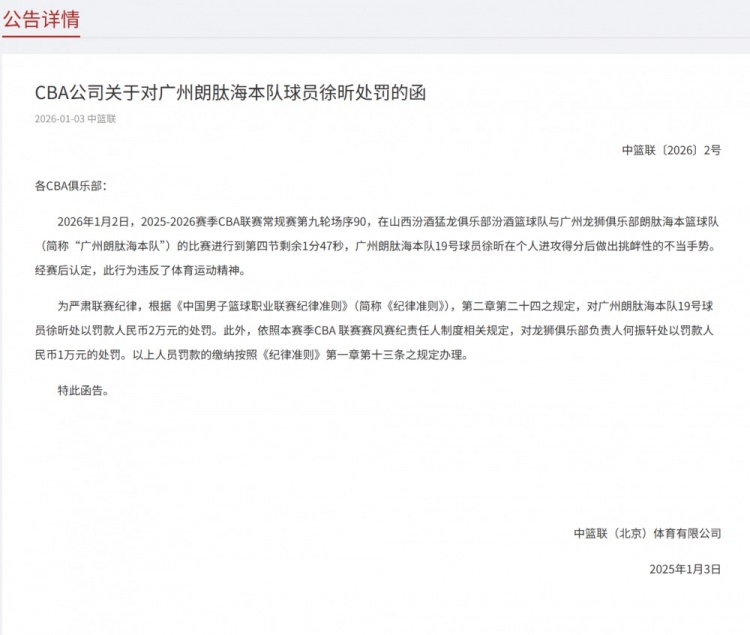Click the text 第四节剩余1分47秒
Viewport: 750px width, 635px height.
click(x=295, y=246)
